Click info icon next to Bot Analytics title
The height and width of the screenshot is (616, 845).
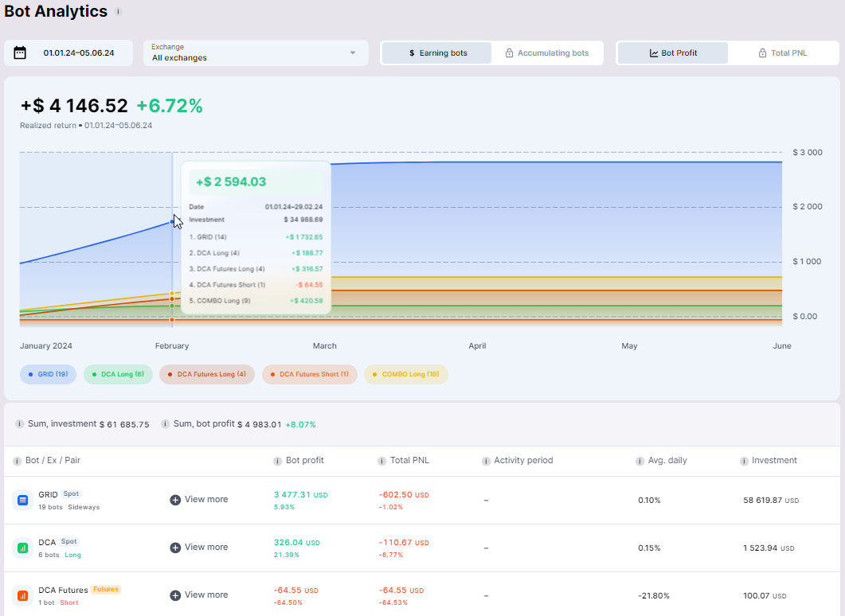tap(119, 12)
